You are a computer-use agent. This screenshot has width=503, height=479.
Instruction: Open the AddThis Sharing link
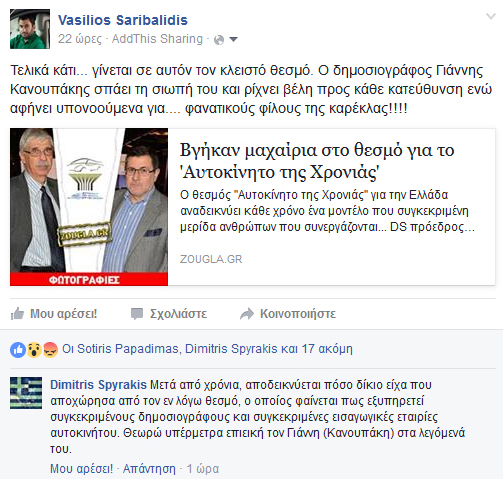click(157, 39)
